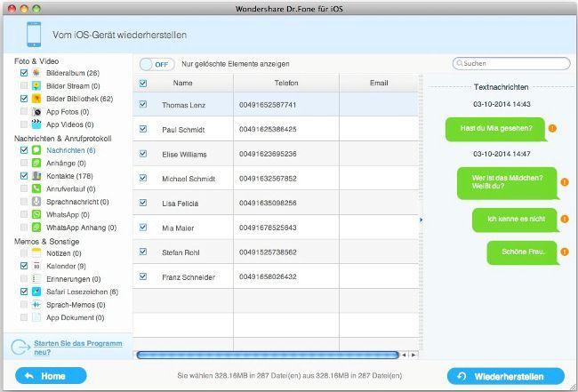The height and width of the screenshot is (392, 578).
Task: Click the Notizen notes icon
Action: point(36,253)
